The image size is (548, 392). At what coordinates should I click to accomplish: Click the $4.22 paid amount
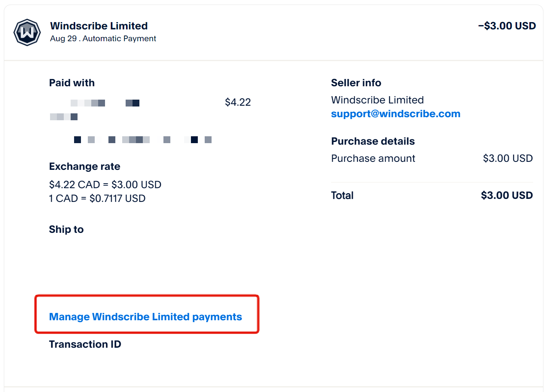[x=238, y=102]
